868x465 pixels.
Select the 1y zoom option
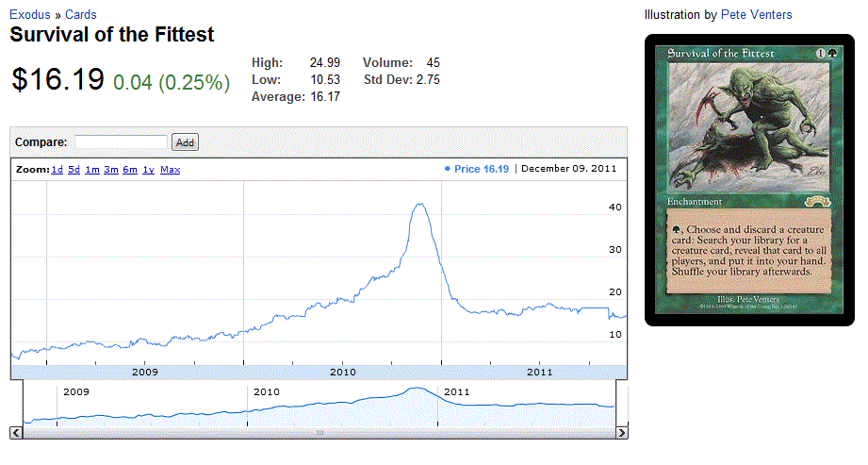coord(148,170)
